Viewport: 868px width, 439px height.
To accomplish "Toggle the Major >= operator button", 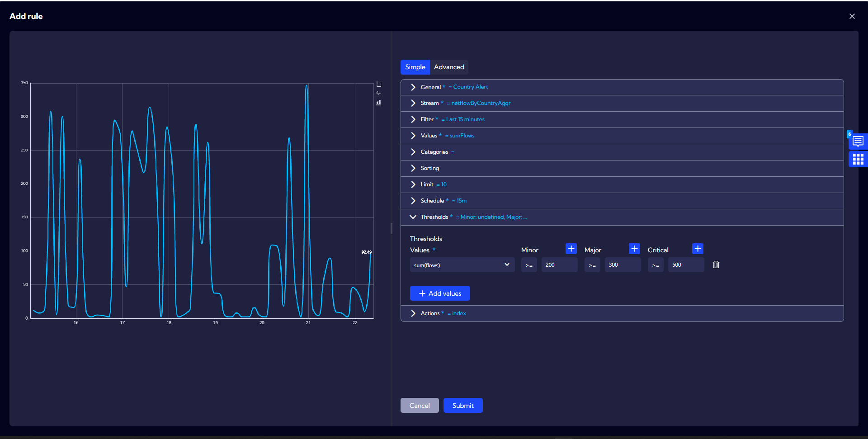I will [592, 265].
